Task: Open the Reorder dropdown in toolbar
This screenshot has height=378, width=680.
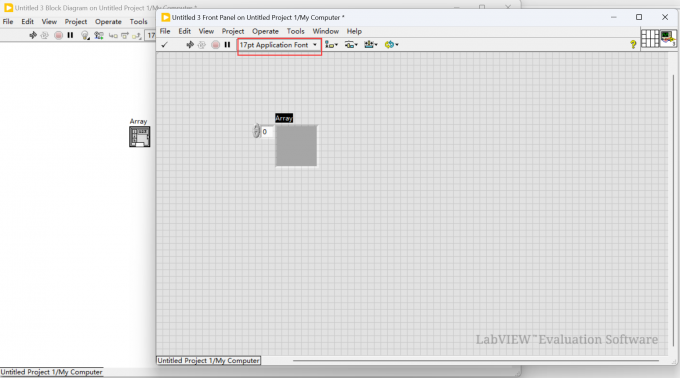Action: 391,45
